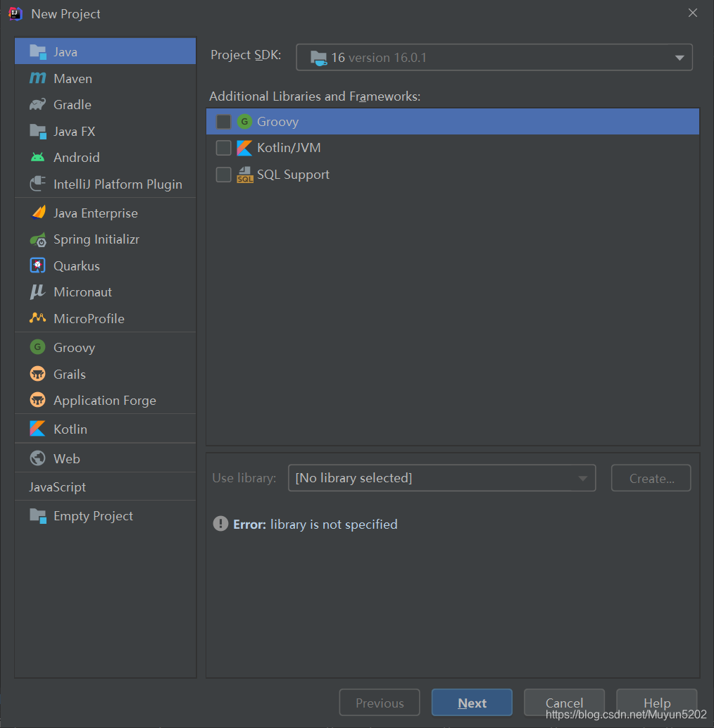Select Android in project list

click(106, 158)
